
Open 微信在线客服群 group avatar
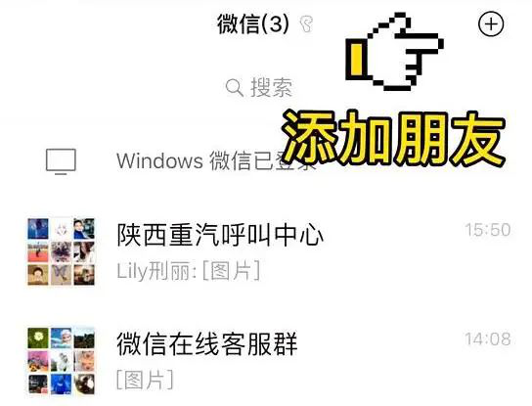pos(61,361)
